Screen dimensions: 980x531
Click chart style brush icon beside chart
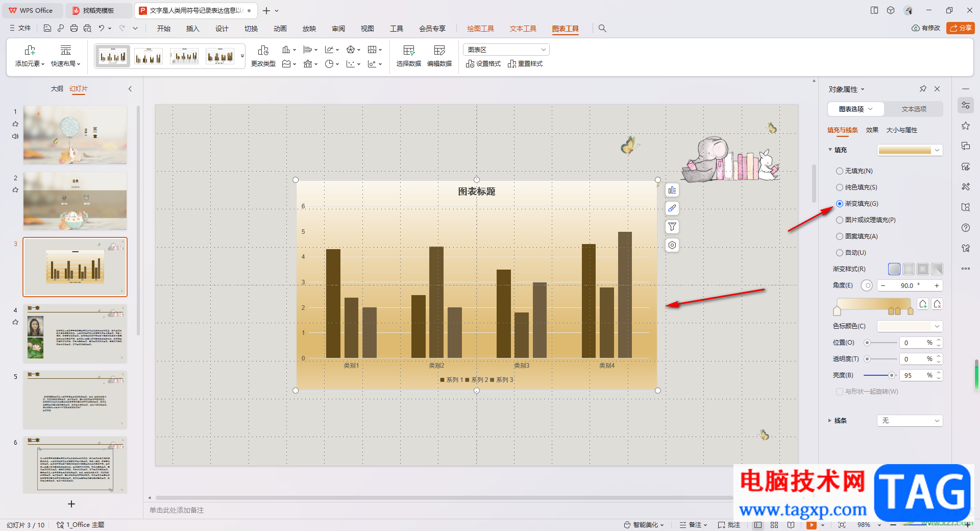click(x=672, y=208)
